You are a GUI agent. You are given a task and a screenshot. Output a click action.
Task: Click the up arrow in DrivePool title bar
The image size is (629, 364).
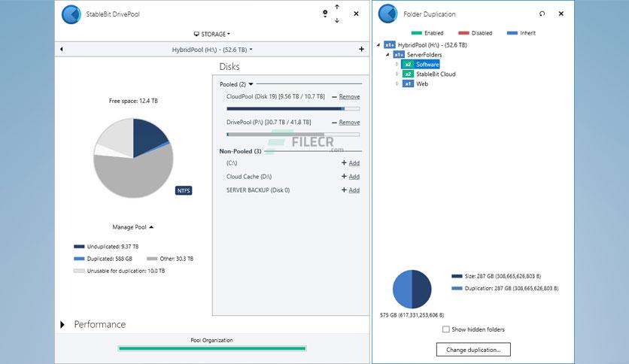click(337, 7)
